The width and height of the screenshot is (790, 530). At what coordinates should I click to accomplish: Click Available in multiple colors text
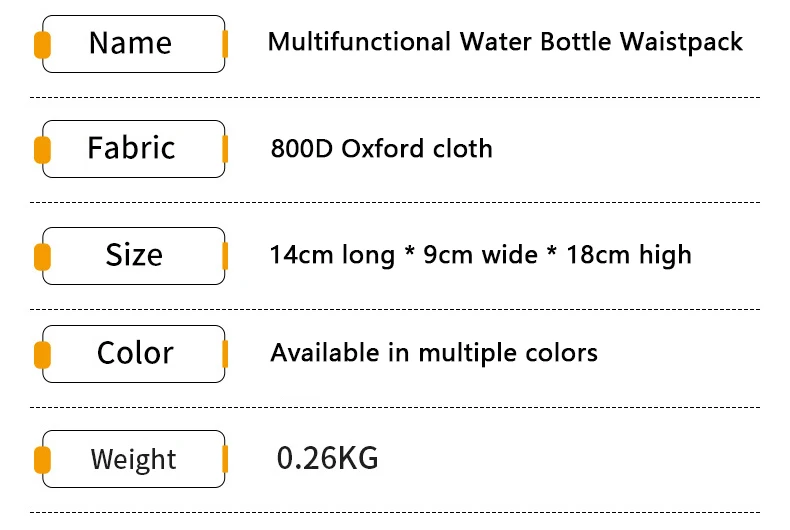(434, 353)
